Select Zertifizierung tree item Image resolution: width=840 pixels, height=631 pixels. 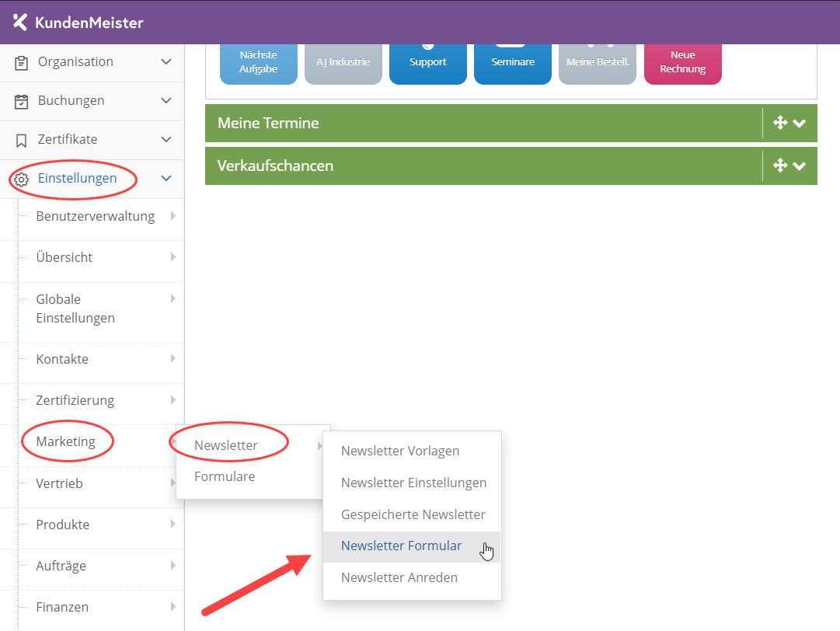coord(75,400)
